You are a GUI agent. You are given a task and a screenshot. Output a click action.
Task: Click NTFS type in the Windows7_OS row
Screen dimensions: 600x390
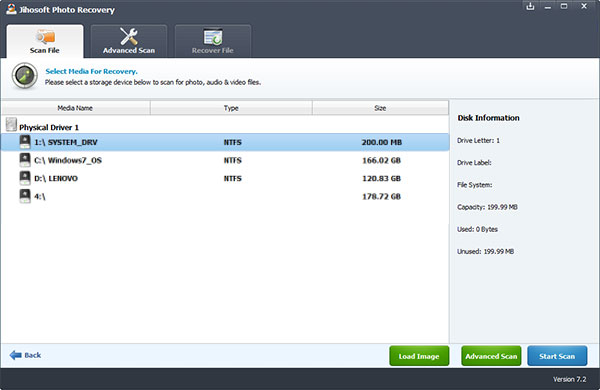tap(233, 160)
